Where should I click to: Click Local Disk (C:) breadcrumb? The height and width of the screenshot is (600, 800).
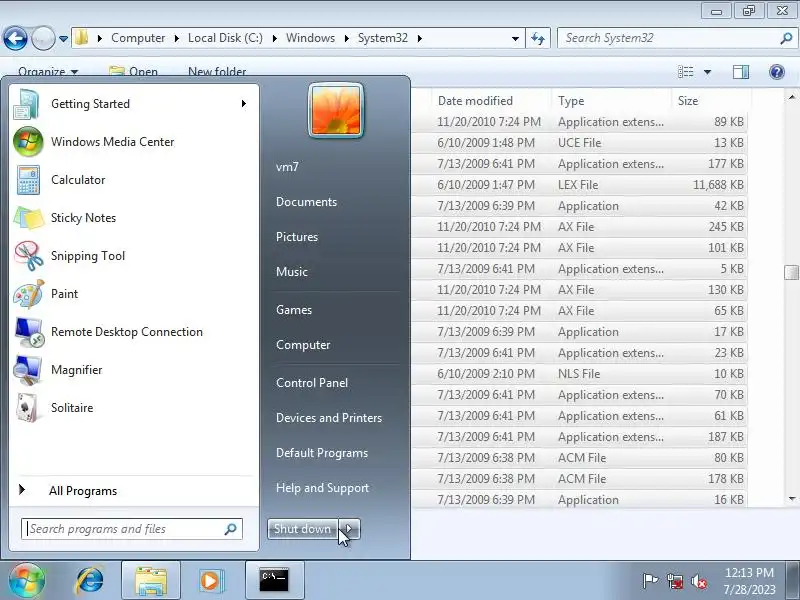(x=225, y=38)
